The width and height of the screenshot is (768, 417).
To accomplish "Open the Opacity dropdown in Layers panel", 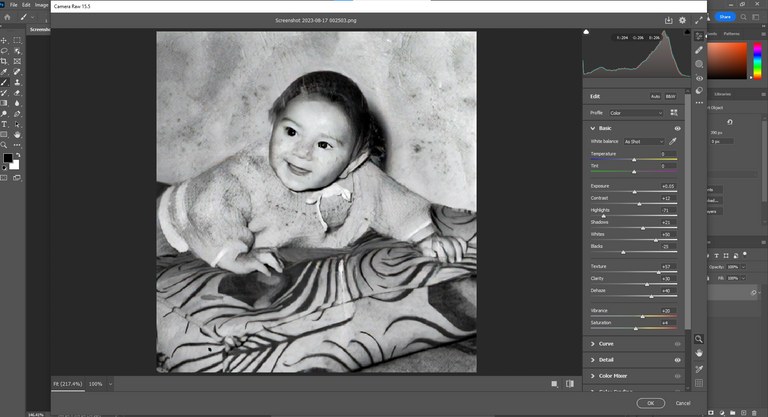I will (744, 267).
